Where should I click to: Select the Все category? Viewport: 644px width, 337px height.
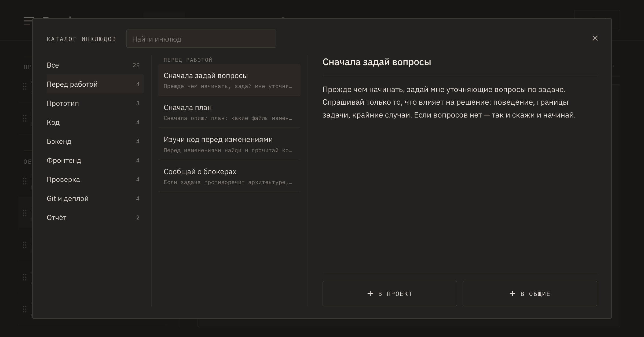95,65
